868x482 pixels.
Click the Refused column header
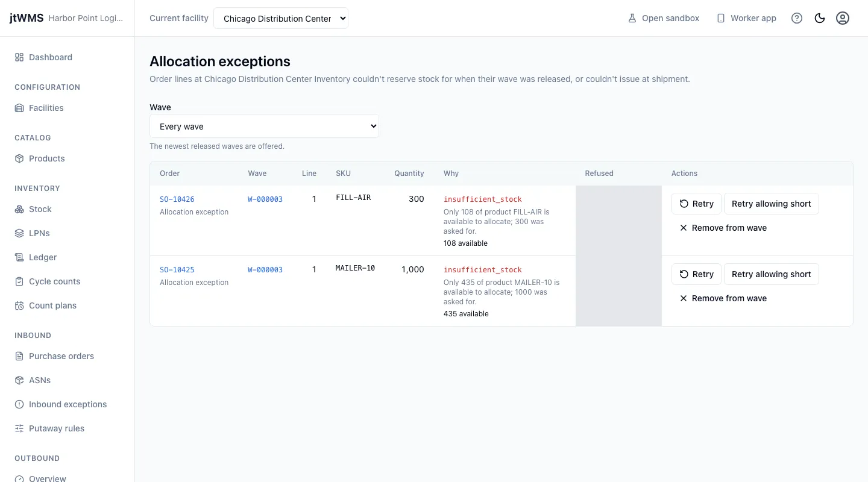(599, 174)
